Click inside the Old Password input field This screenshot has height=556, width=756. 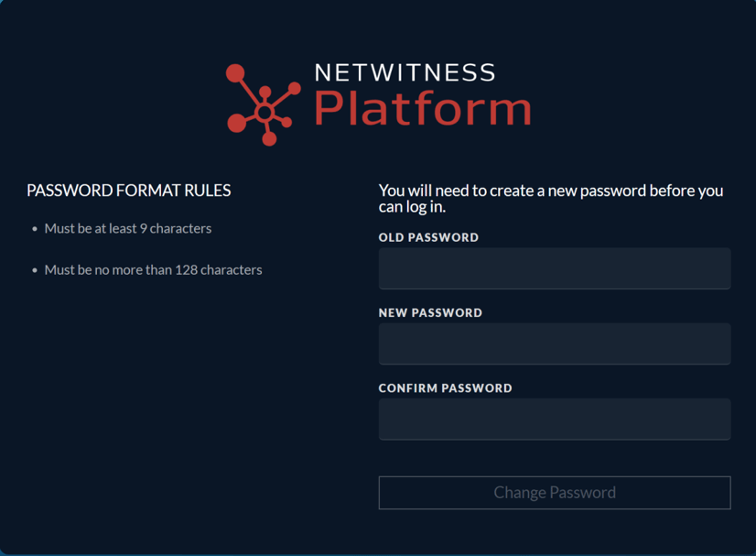[x=554, y=268]
